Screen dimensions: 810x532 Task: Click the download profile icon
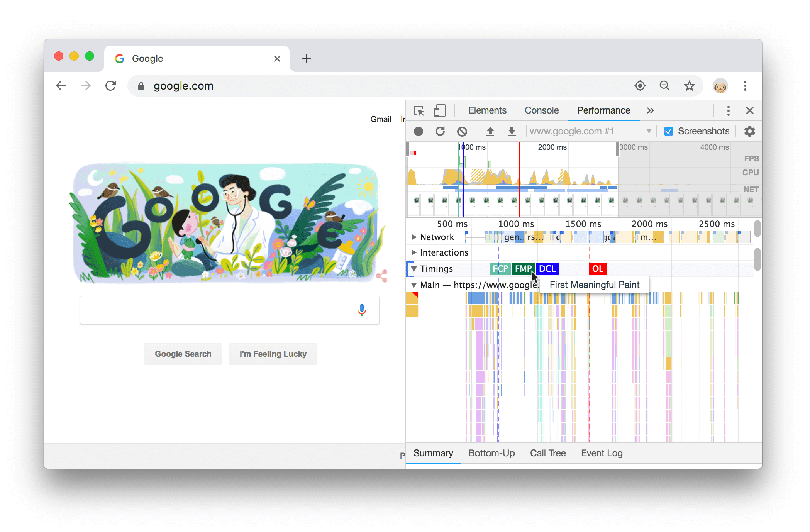512,130
